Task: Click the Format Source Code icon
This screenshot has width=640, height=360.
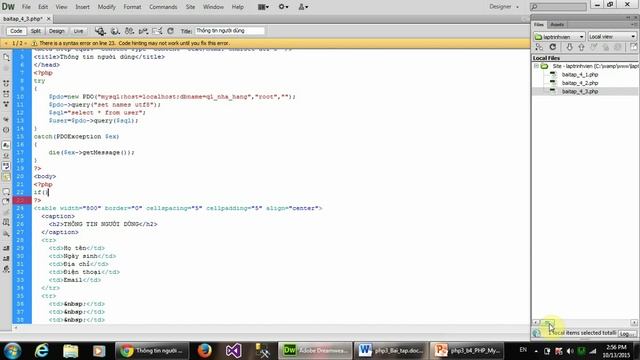Action: (6, 269)
